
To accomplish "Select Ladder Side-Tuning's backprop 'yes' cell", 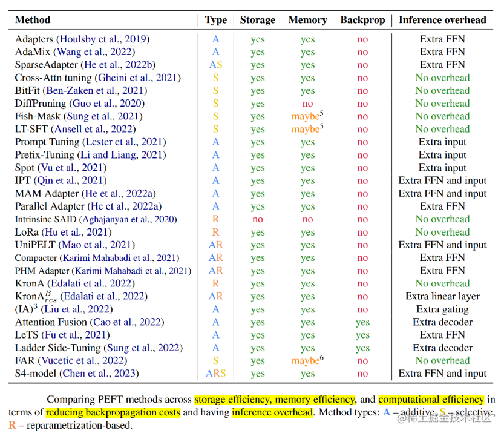I will click(362, 348).
